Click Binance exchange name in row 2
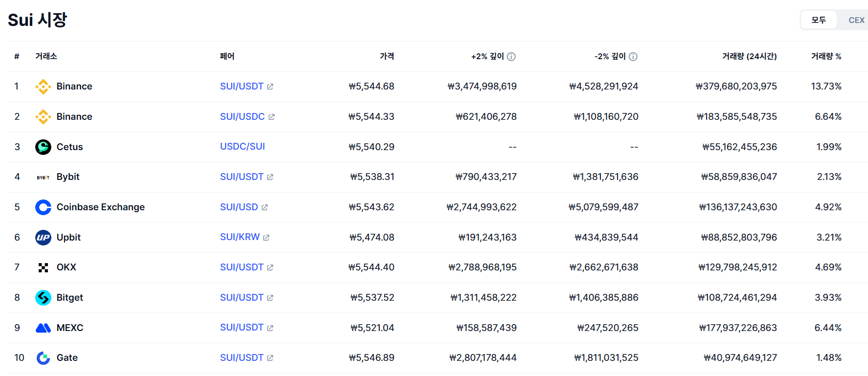Image resolution: width=868 pixels, height=376 pixels. tap(74, 116)
